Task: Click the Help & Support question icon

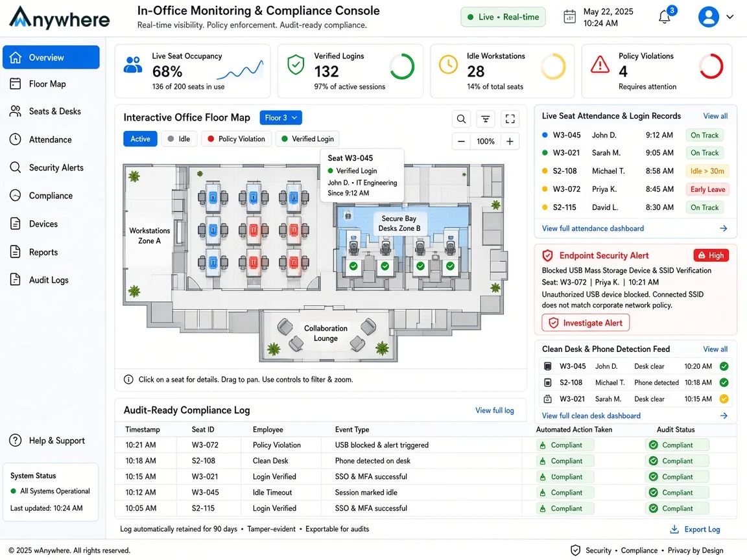Action: click(16, 441)
